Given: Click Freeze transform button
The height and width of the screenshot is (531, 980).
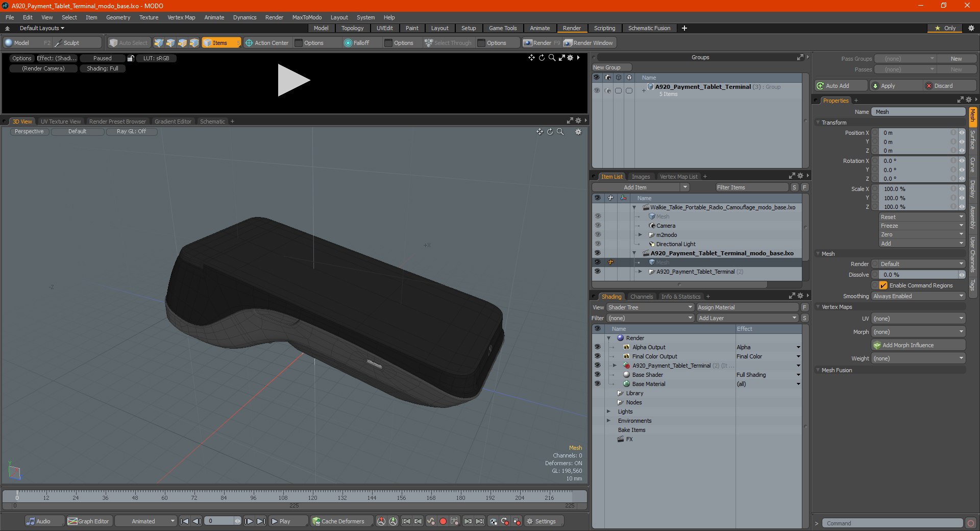Looking at the screenshot, I should tap(922, 226).
